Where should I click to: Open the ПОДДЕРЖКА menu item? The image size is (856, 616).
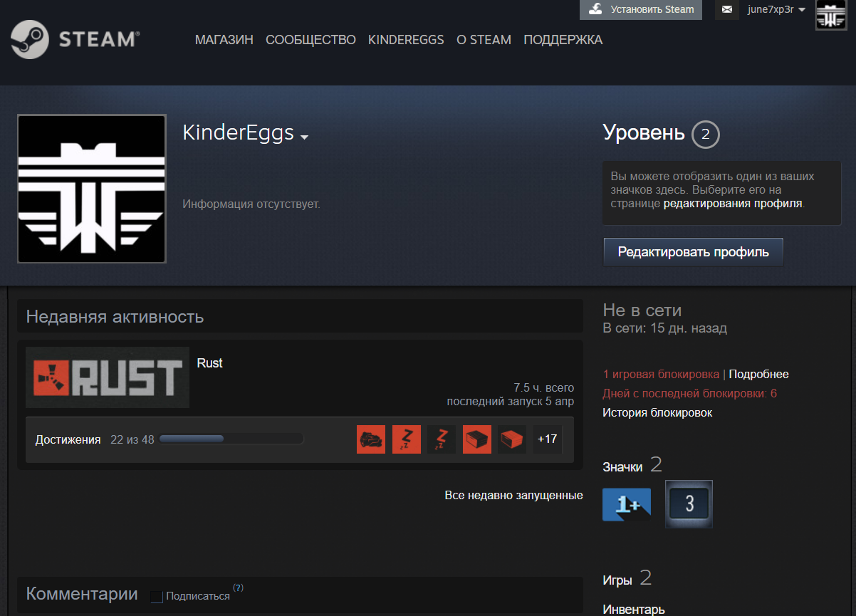click(x=563, y=40)
